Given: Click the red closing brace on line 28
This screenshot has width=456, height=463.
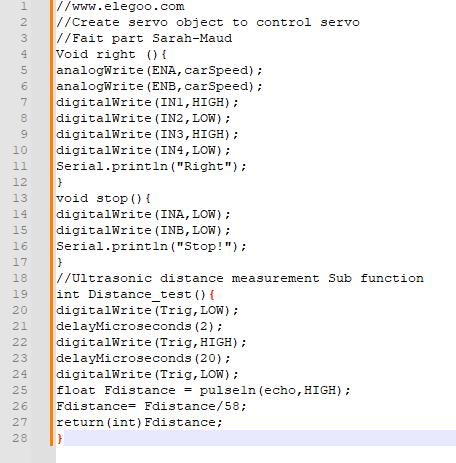Looking at the screenshot, I should coord(60,438).
